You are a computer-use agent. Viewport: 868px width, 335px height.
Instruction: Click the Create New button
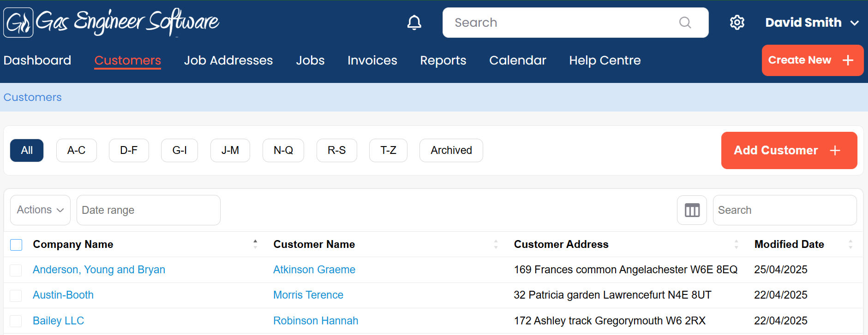(812, 60)
